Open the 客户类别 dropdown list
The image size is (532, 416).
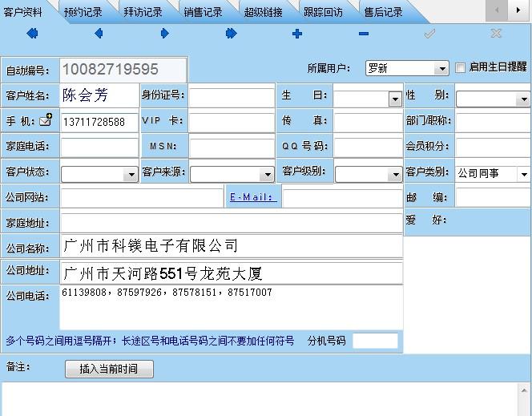pos(524,174)
